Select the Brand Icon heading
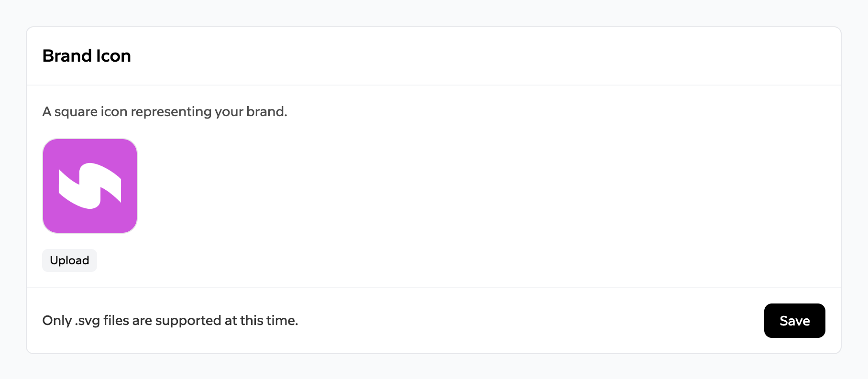Viewport: 868px width, 379px height. coord(87,56)
